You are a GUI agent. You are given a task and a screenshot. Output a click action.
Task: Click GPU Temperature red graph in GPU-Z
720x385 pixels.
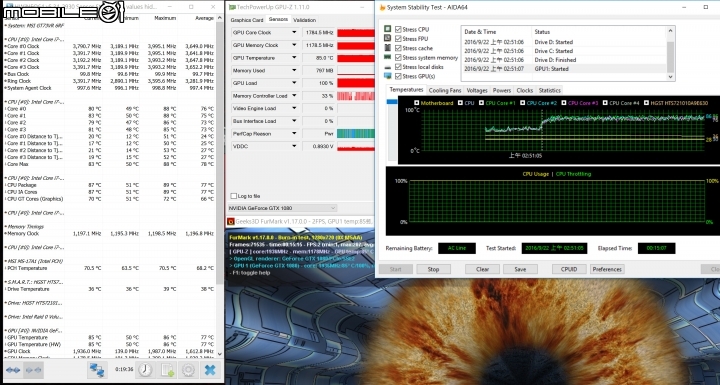(356, 58)
